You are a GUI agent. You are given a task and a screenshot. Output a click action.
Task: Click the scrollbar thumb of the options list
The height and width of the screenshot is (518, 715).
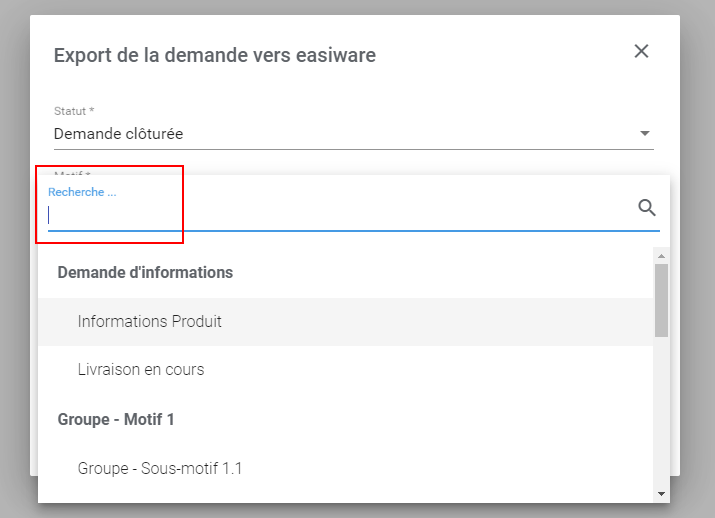click(661, 299)
